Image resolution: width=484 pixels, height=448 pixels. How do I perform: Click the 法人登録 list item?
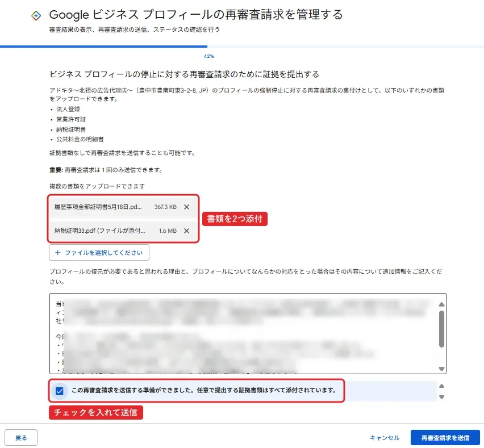coord(68,109)
